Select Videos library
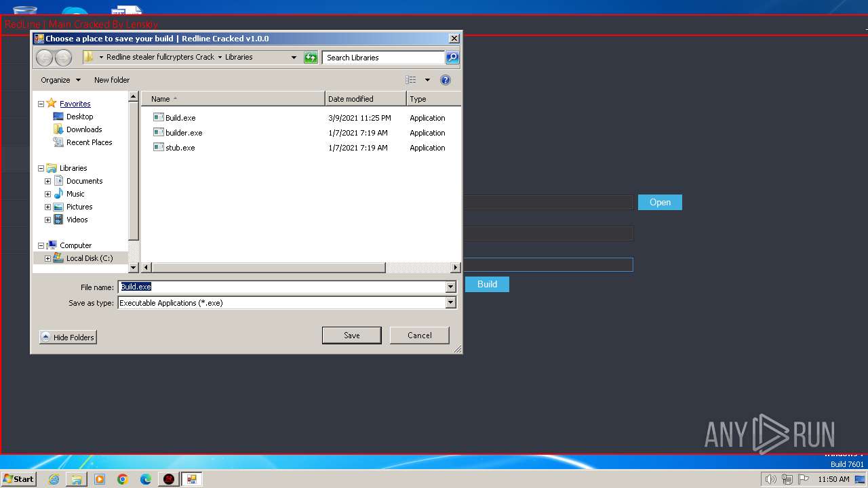This screenshot has width=868, height=488. (77, 220)
